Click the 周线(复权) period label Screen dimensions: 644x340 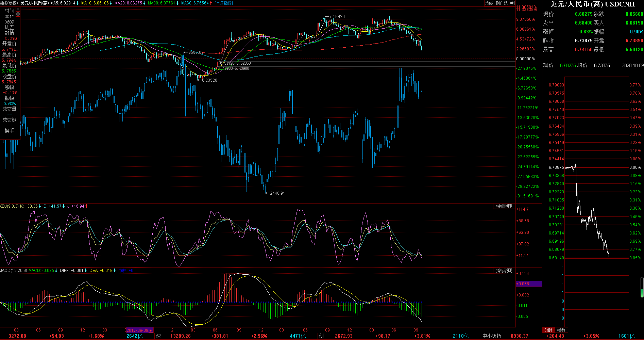[x=9, y=3]
